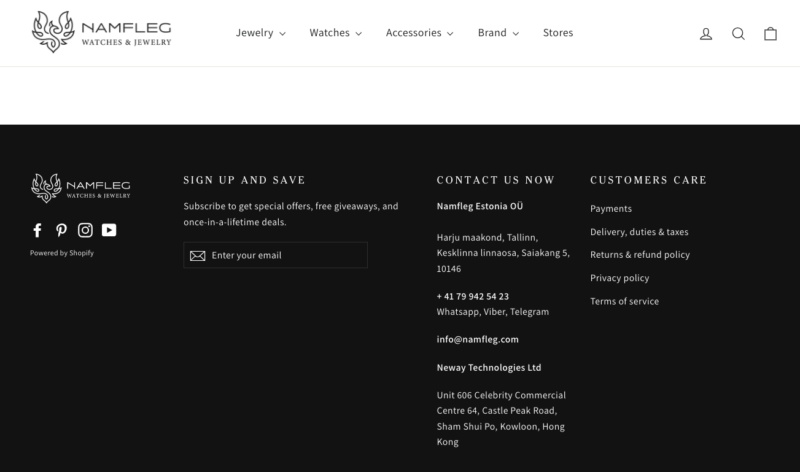Viewport: 800px width, 472px height.
Task: Expand the Watches dropdown menu
Action: [x=335, y=33]
